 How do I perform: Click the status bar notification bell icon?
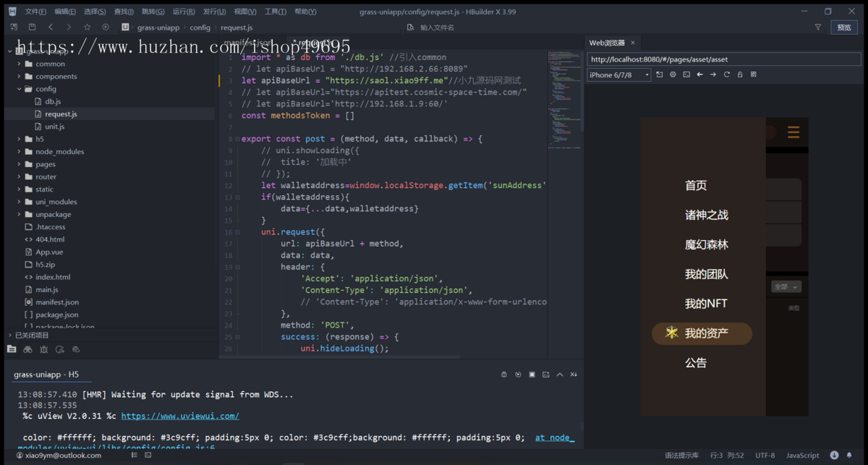[848, 456]
